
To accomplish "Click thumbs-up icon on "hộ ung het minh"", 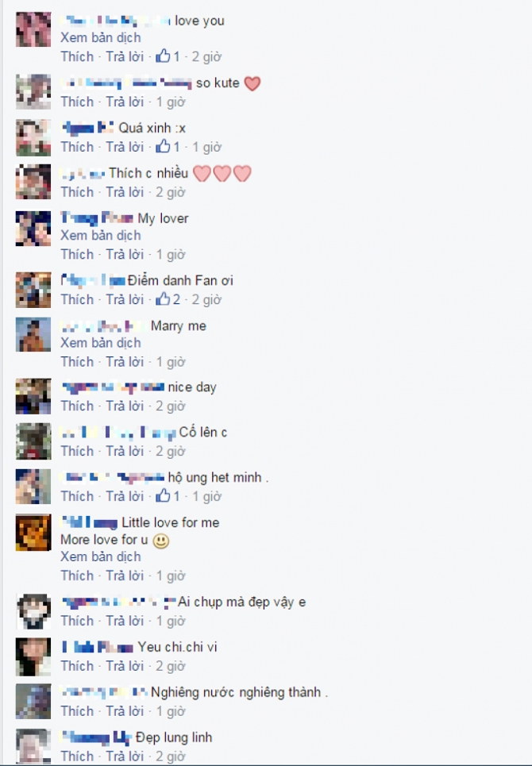I will point(163,496).
